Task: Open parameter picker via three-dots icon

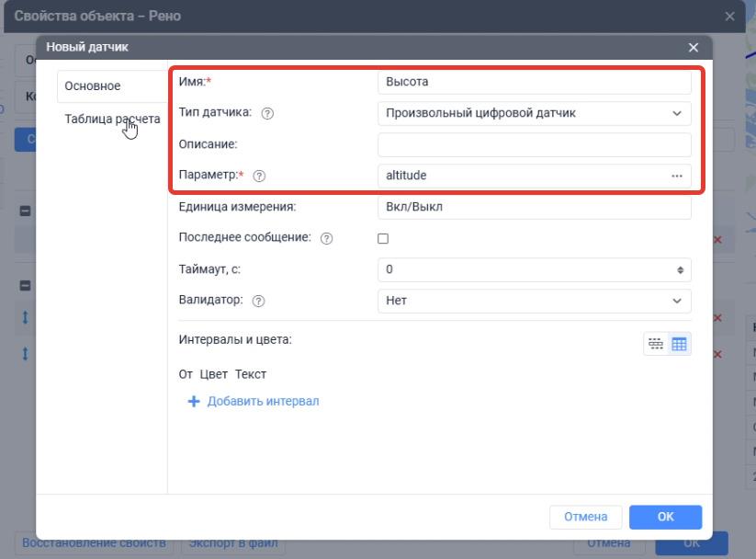Action: (677, 176)
